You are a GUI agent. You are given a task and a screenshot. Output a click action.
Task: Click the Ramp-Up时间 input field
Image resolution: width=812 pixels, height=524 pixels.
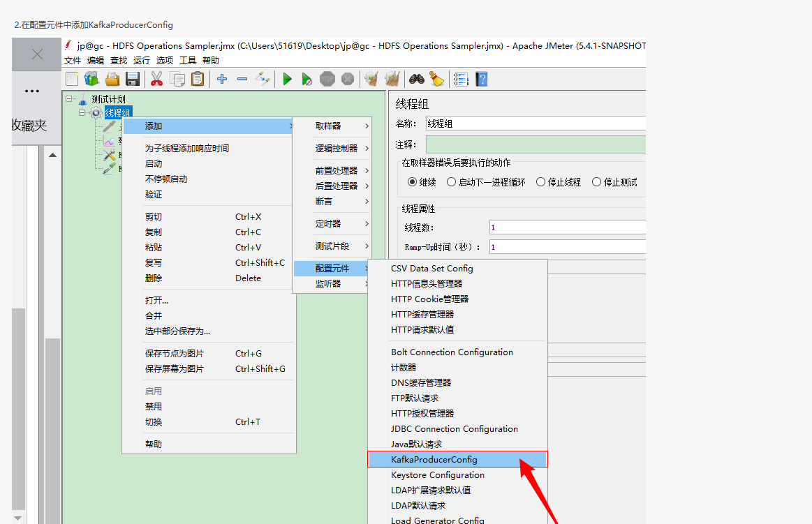568,247
